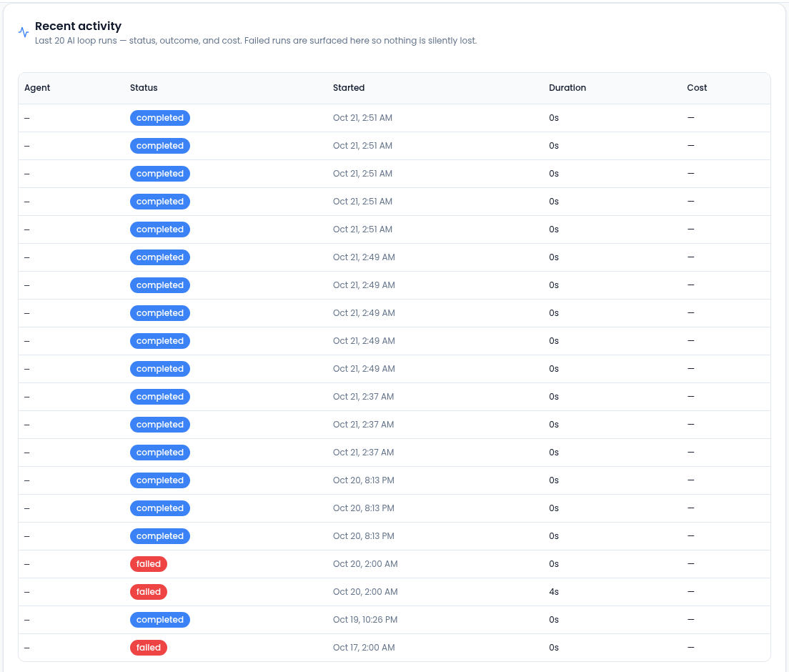Click the Cost column header

coord(697,88)
